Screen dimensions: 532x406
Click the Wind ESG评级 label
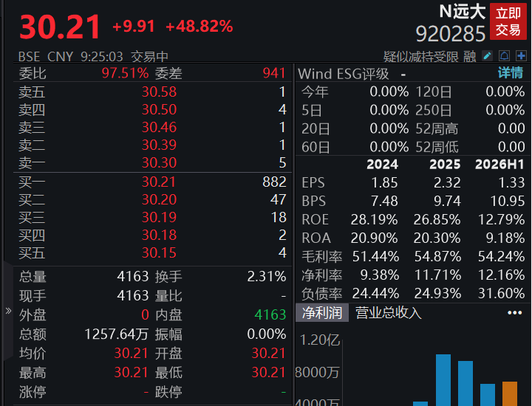tap(344, 74)
